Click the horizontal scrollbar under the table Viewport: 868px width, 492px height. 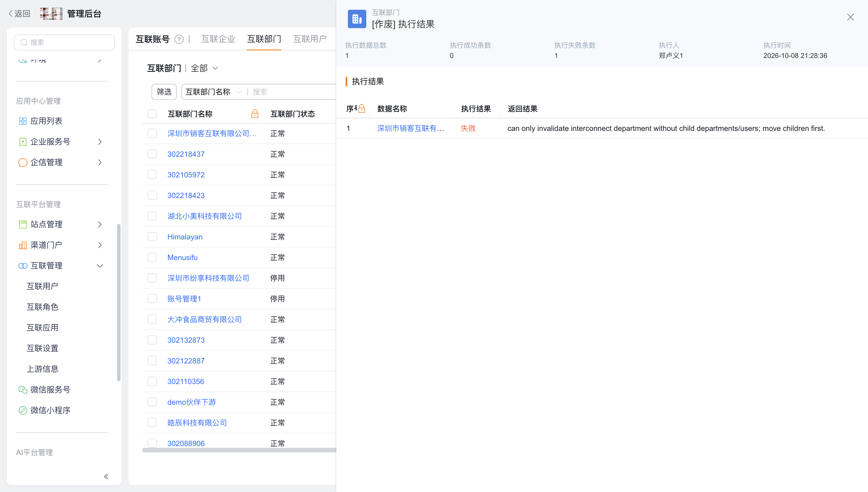pos(239,450)
